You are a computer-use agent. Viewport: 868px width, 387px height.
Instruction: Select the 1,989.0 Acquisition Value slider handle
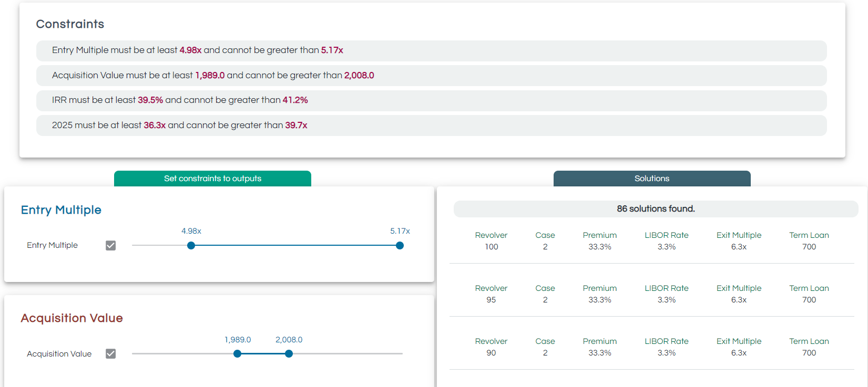(238, 354)
